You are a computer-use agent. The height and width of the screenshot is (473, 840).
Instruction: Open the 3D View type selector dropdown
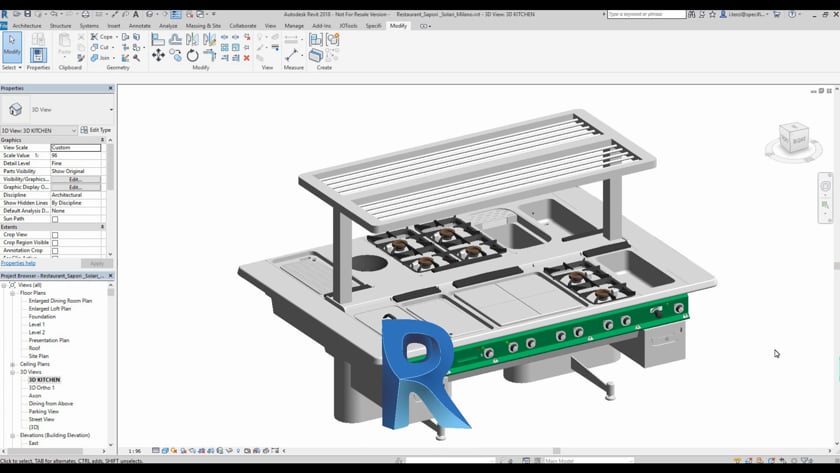(x=111, y=109)
